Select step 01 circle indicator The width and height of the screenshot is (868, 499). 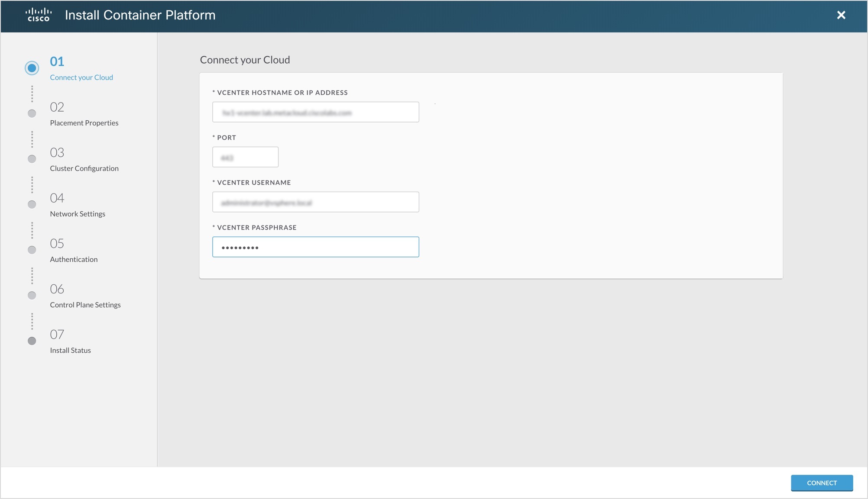pos(32,68)
